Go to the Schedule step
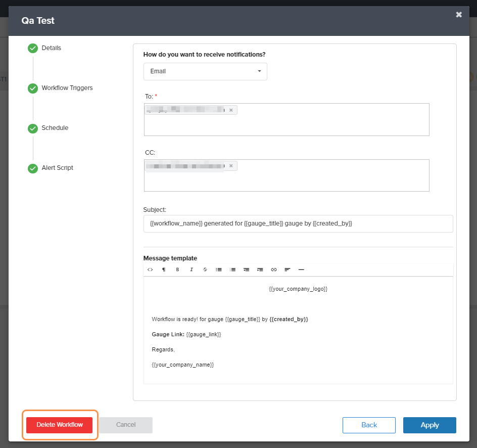The width and height of the screenshot is (477, 448). [55, 128]
